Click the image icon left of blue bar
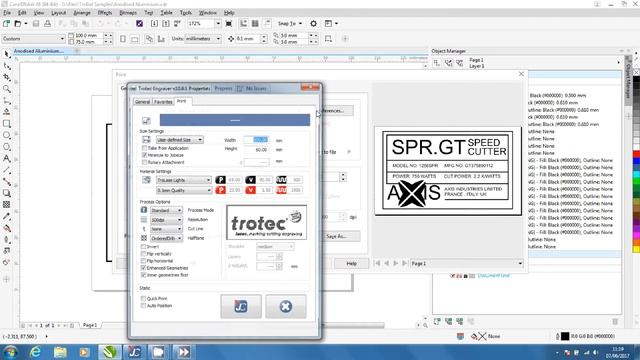 (146, 120)
